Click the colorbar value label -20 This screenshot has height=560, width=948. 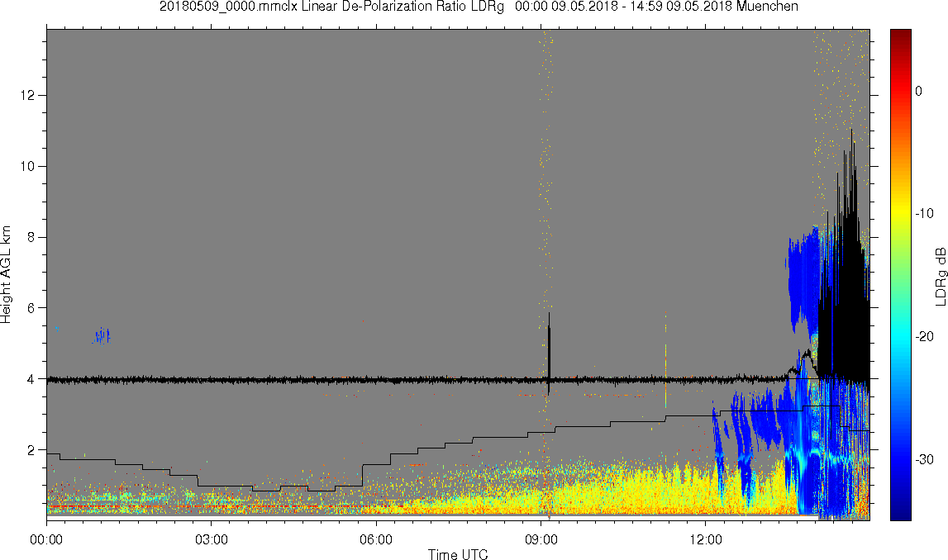pos(924,337)
